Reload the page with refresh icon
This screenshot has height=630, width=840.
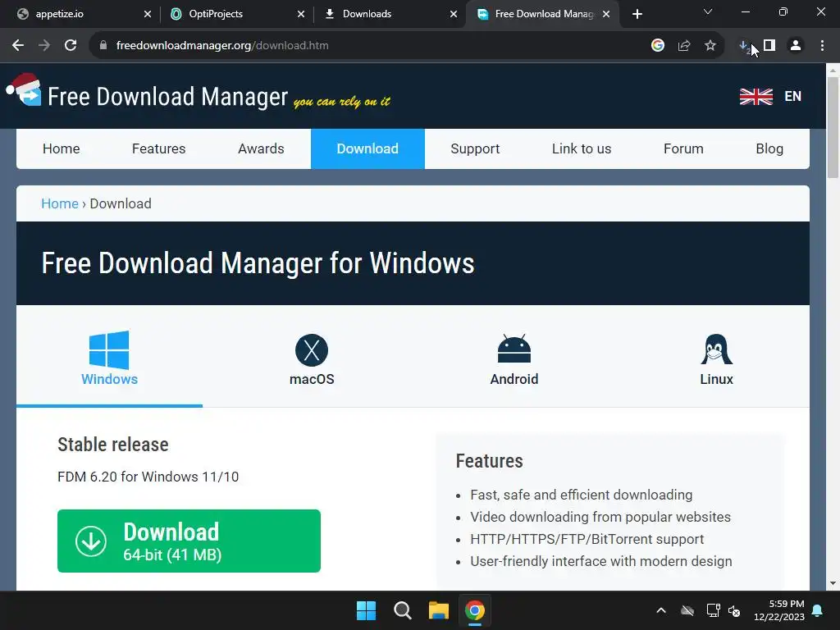pyautogui.click(x=71, y=46)
